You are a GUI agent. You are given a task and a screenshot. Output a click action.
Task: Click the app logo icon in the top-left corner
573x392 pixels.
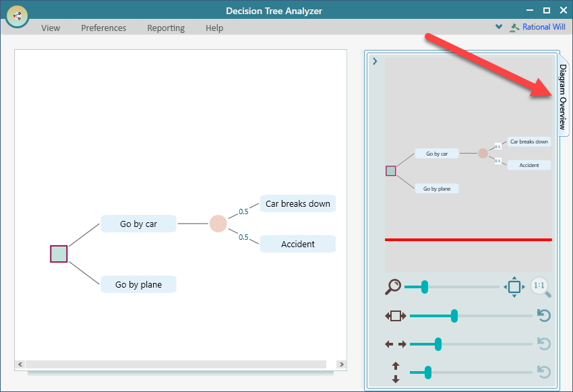tap(17, 15)
